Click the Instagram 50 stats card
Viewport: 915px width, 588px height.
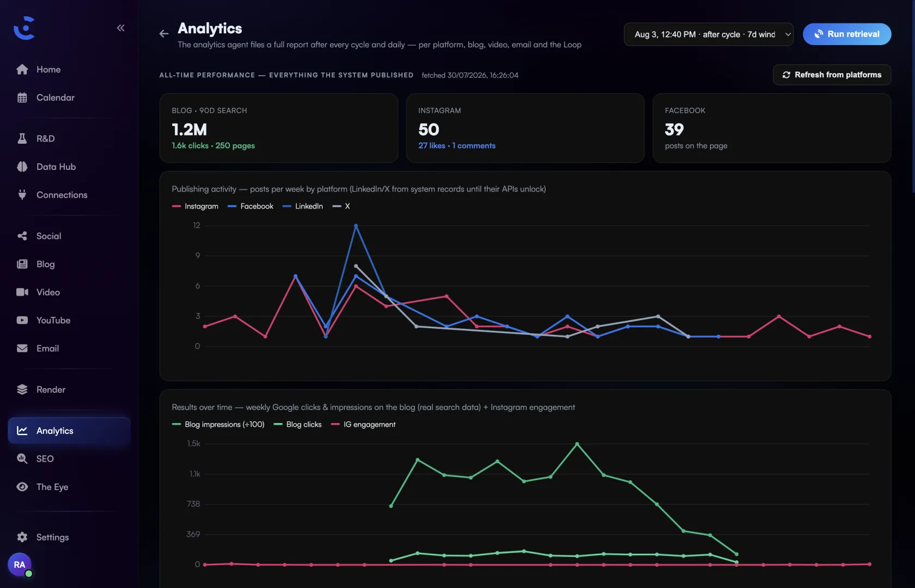click(526, 128)
